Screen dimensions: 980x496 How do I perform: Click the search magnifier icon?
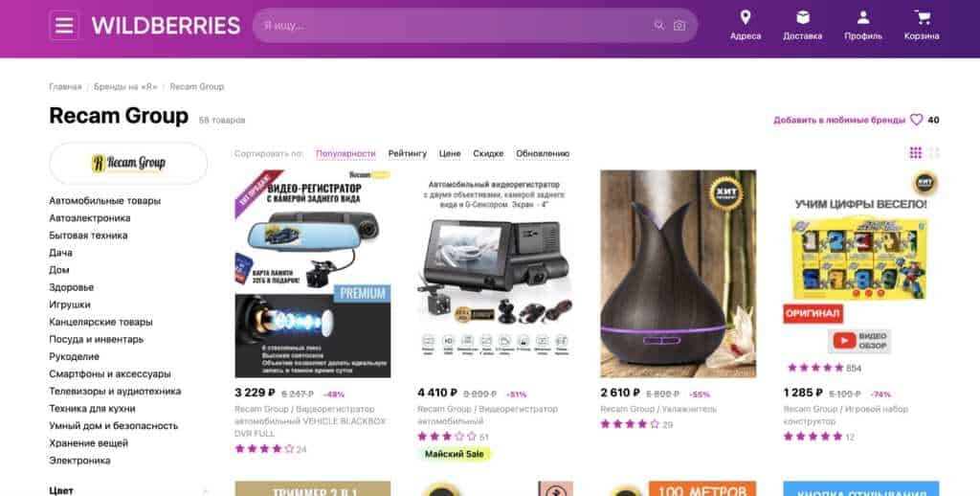click(658, 26)
